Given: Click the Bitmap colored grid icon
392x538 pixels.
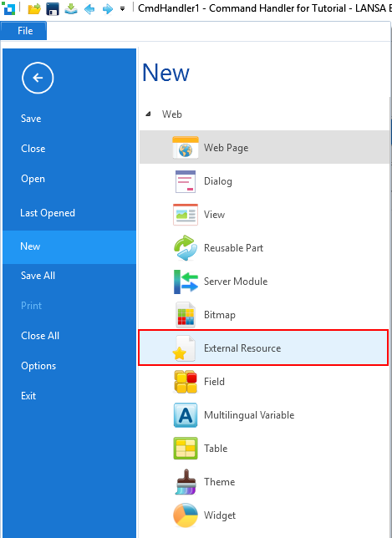Looking at the screenshot, I should (x=186, y=315).
